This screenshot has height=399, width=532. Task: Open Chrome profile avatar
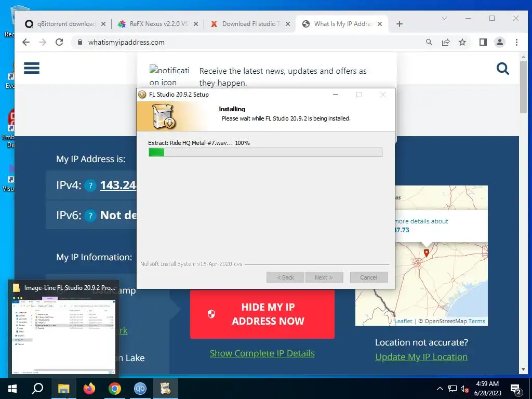point(499,42)
